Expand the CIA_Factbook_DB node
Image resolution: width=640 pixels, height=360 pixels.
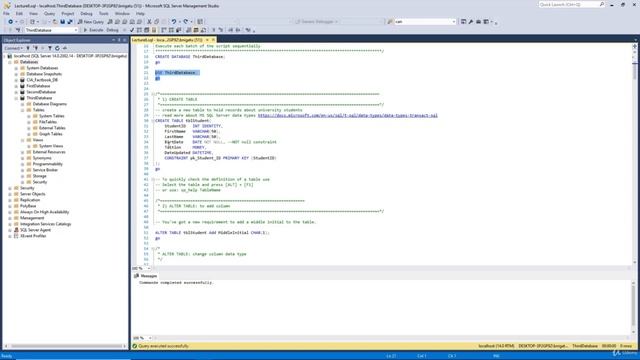16,80
